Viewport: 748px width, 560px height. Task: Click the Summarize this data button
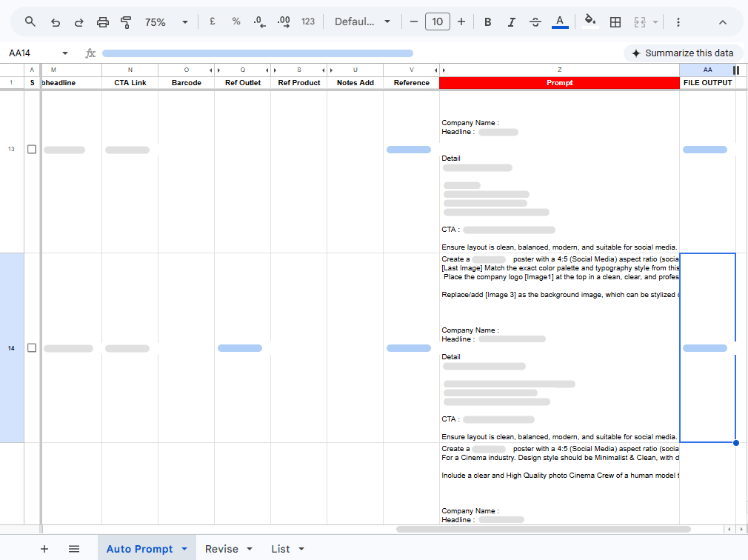[x=683, y=53]
